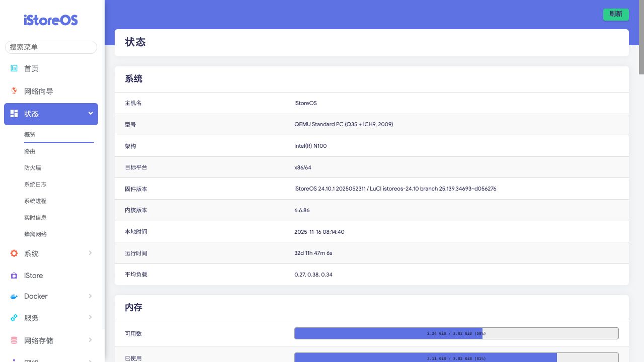This screenshot has width=644, height=362.
Task: Click the iStoreOS logo link
Action: 51,20
